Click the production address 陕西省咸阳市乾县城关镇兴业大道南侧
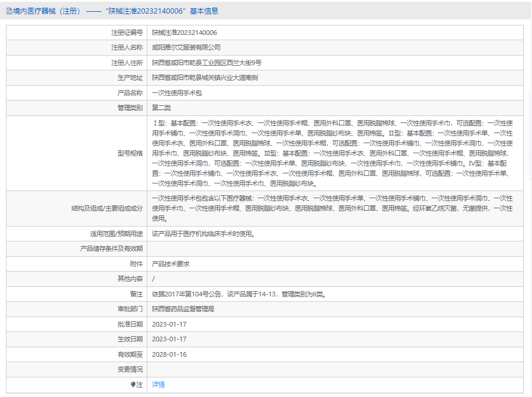Screen dimensions: 532x397 point(205,78)
